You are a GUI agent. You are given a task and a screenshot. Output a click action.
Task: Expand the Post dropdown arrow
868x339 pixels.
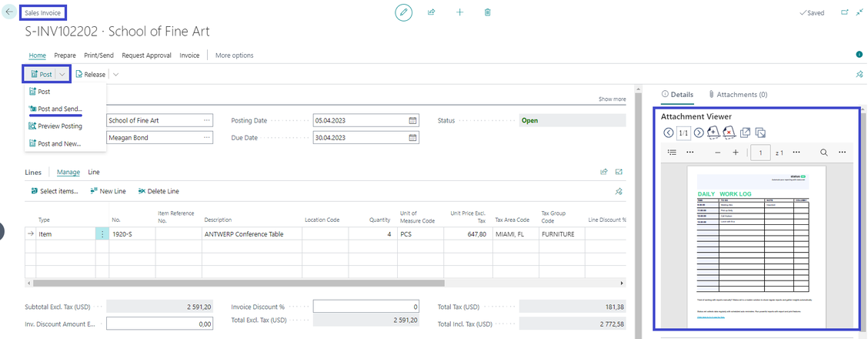tap(62, 74)
